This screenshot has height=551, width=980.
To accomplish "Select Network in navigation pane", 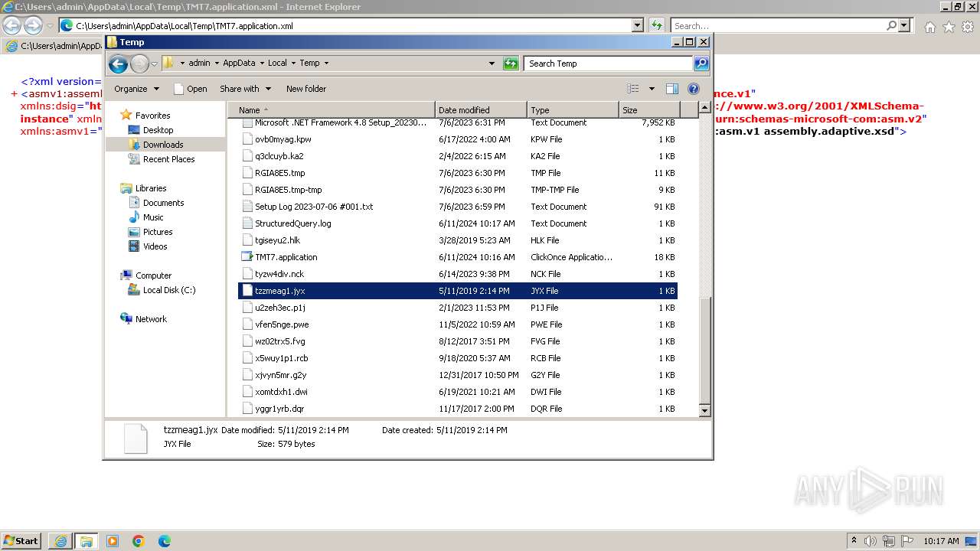I will (151, 319).
